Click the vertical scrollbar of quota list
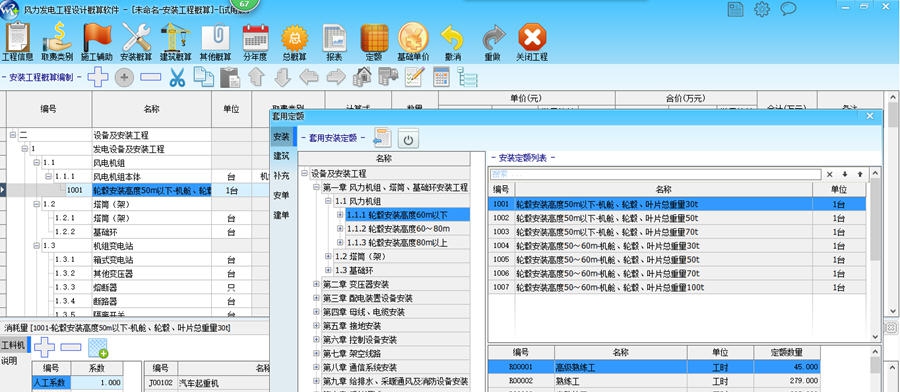The width and height of the screenshot is (900, 392). coord(875,254)
